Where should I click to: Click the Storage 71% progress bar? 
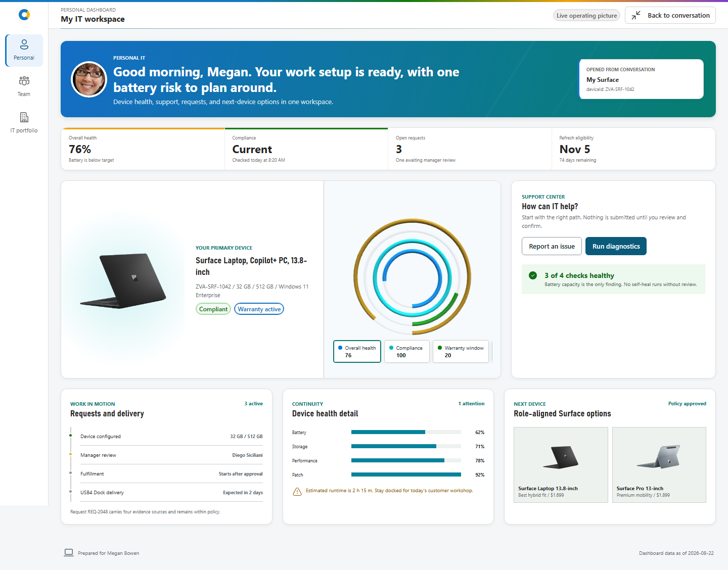[x=406, y=446]
